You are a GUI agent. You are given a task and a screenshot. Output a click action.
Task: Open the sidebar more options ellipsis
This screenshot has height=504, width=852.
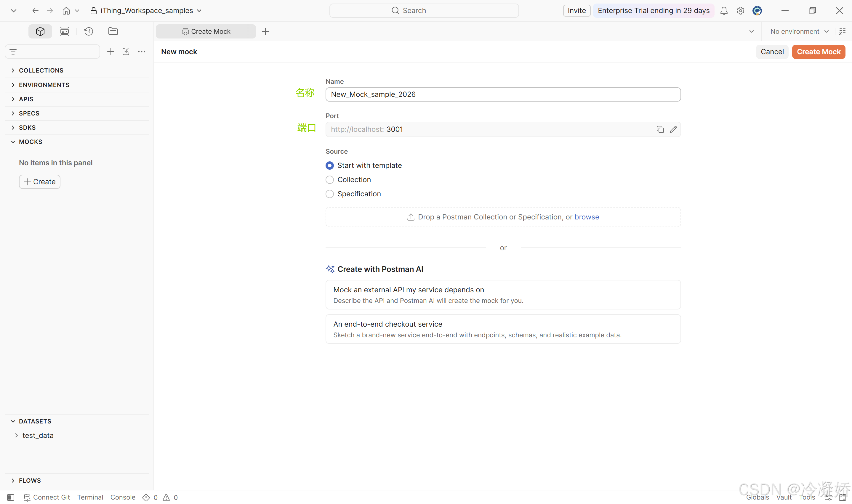pos(142,52)
